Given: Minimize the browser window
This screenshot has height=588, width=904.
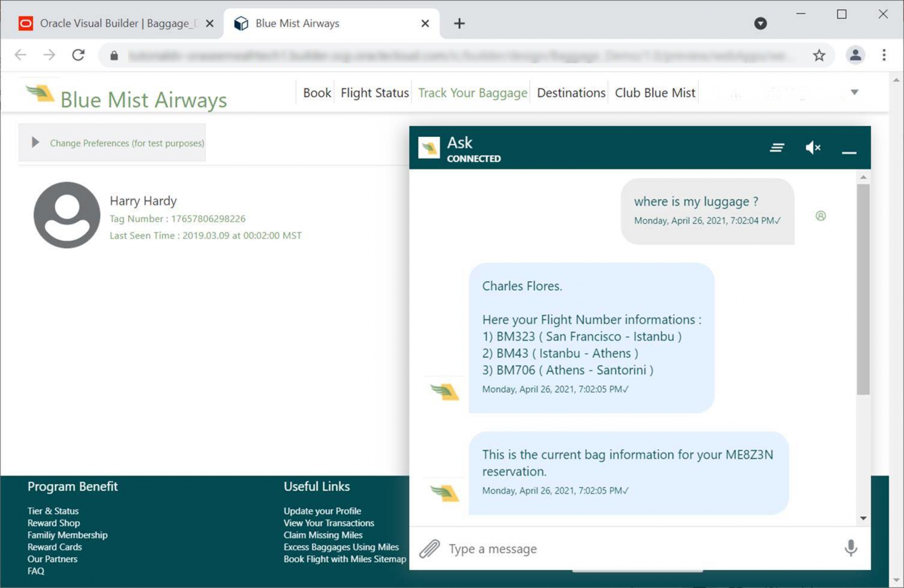Looking at the screenshot, I should pyautogui.click(x=800, y=14).
